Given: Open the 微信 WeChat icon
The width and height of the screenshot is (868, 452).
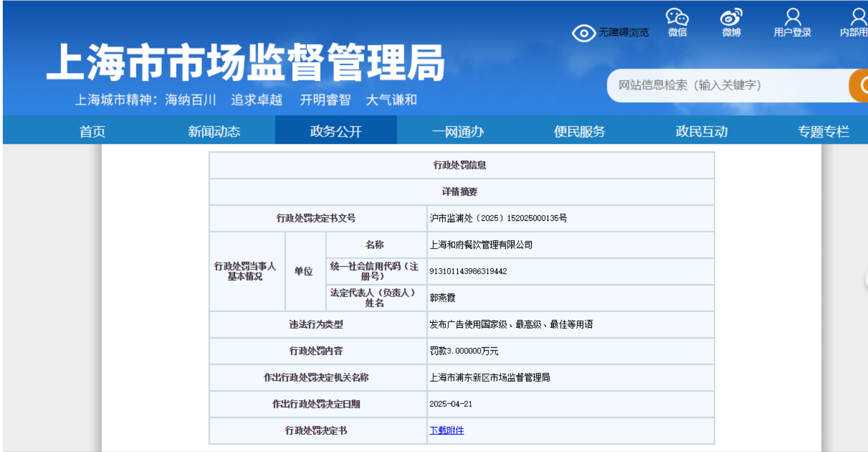Looking at the screenshot, I should tap(677, 18).
